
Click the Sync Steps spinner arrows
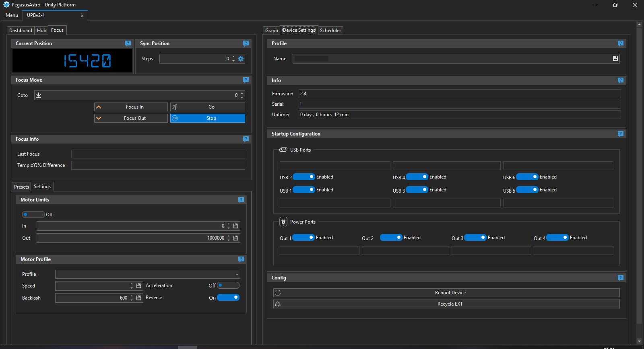[x=233, y=59]
